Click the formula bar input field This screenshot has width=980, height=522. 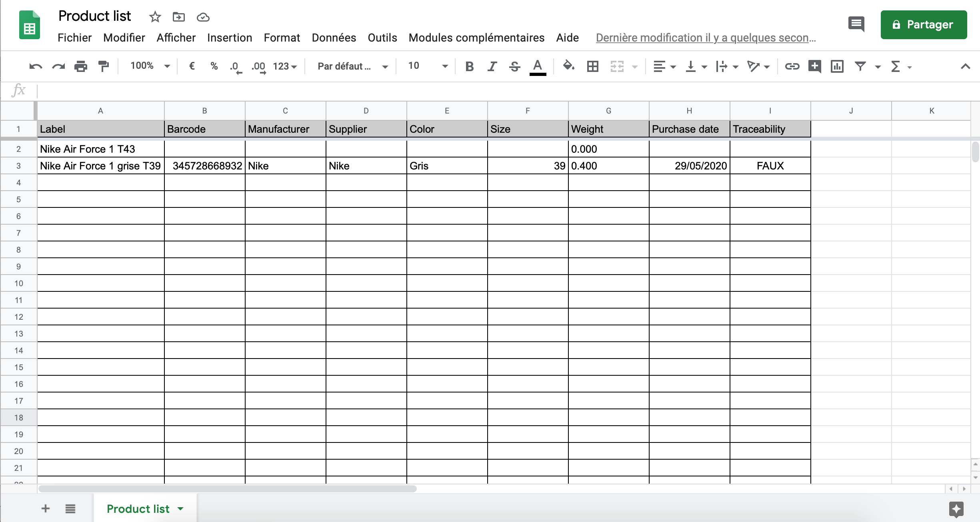[x=508, y=91]
